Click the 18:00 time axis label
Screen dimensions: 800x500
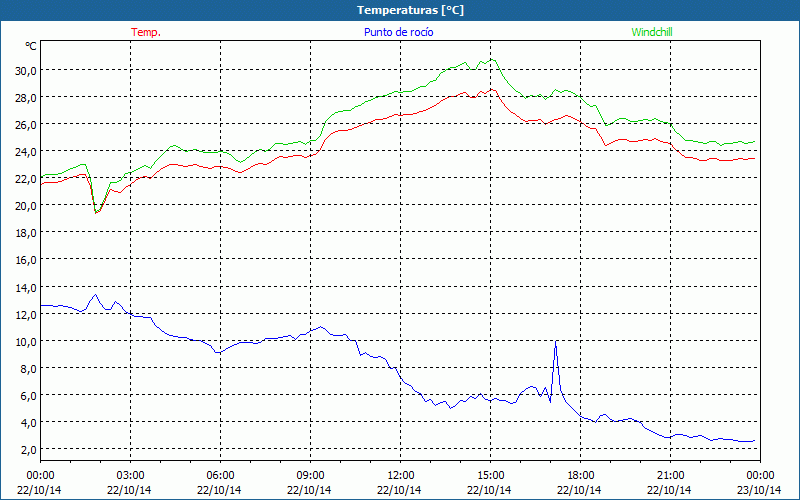pyautogui.click(x=581, y=476)
